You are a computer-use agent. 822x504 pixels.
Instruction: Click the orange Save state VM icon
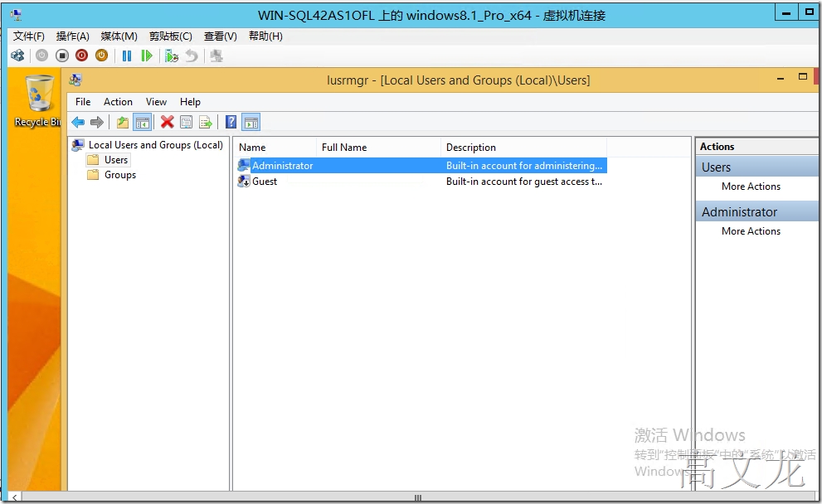point(102,56)
